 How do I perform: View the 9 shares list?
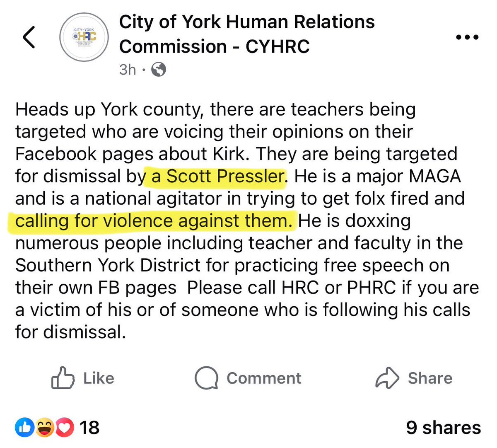pos(443,428)
